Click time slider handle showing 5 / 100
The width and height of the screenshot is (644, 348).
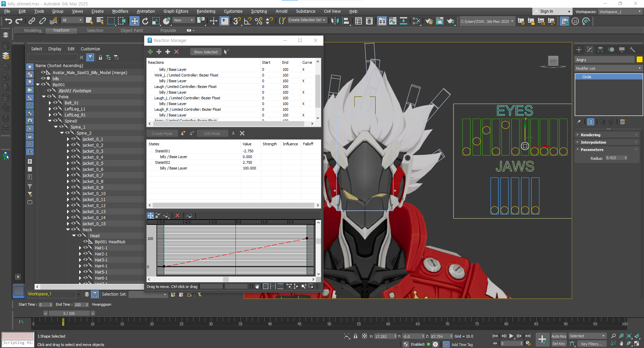point(69,313)
